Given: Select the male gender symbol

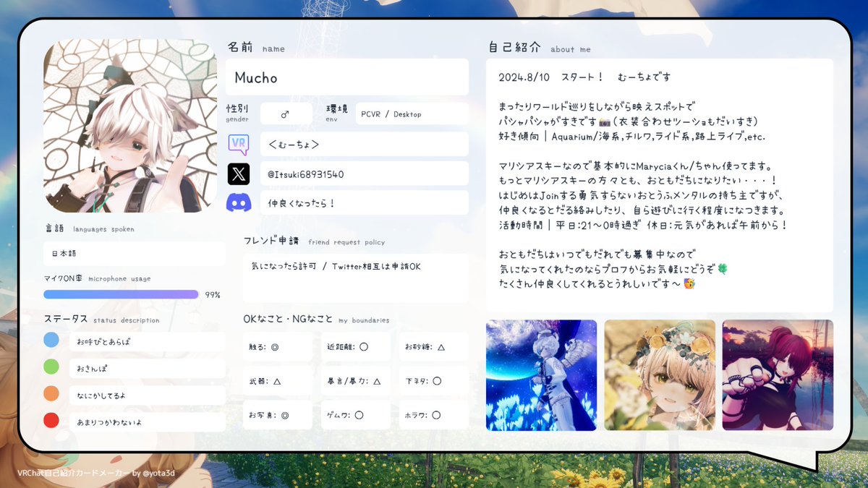Looking at the screenshot, I should [x=286, y=114].
